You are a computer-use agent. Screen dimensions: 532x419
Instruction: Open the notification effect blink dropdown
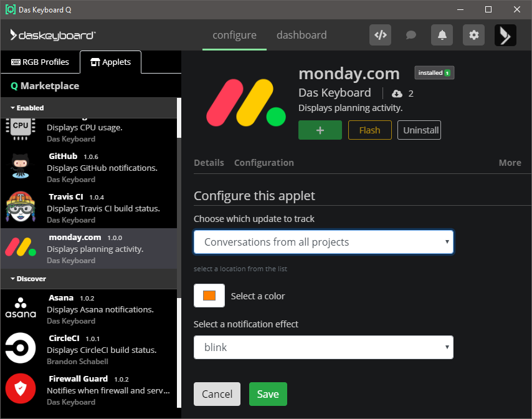323,347
